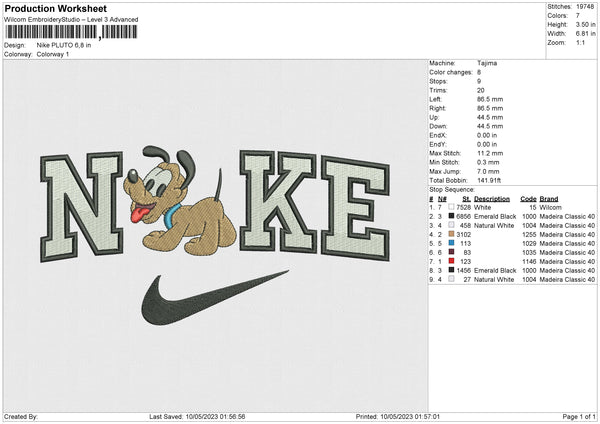
Task: Click the Production Worksheet title
Action: click(x=55, y=8)
